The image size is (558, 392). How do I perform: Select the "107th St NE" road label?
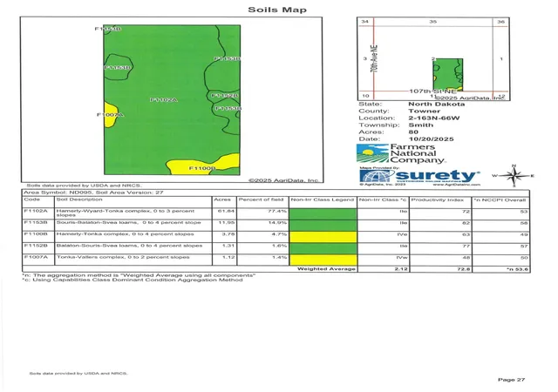coord(432,91)
